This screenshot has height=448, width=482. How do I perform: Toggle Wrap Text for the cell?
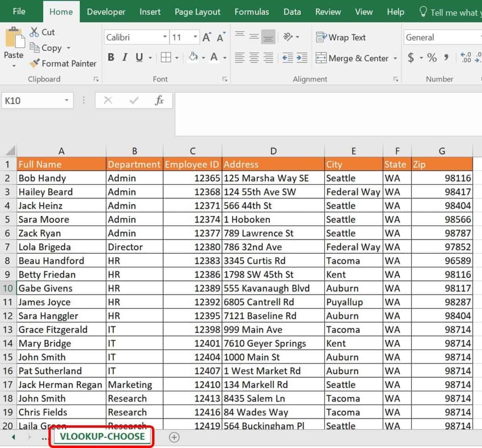[x=340, y=37]
